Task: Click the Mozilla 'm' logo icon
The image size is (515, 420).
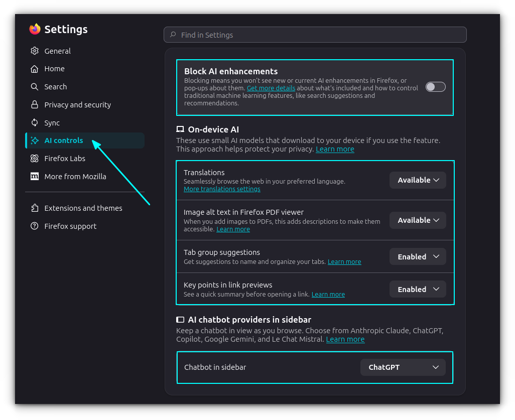Action: tap(35, 176)
